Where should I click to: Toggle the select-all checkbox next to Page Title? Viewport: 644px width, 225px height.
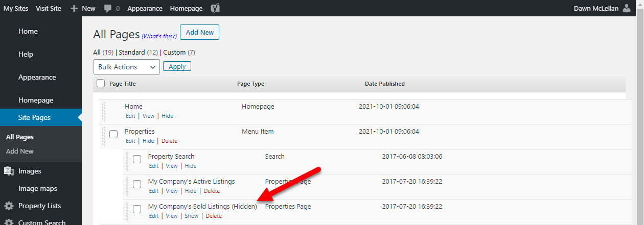tap(101, 84)
